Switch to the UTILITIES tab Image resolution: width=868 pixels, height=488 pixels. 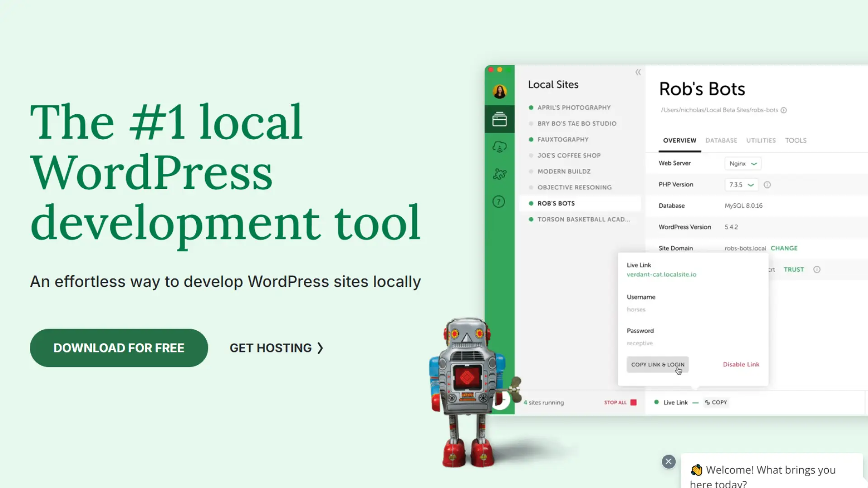[761, 141]
